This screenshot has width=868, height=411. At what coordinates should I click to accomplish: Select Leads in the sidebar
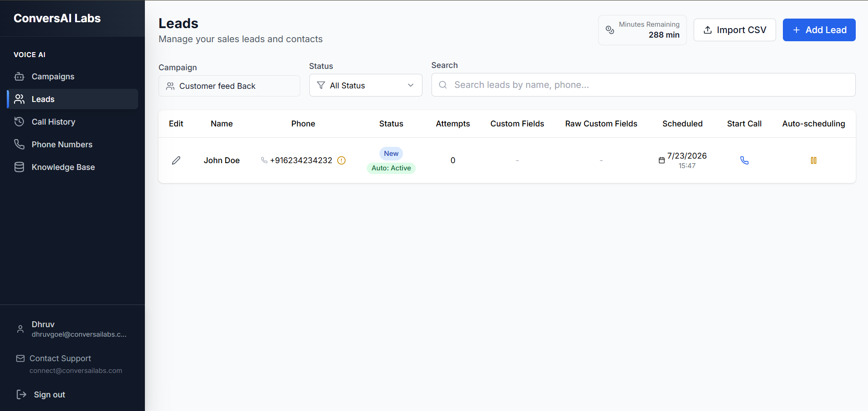(x=72, y=99)
